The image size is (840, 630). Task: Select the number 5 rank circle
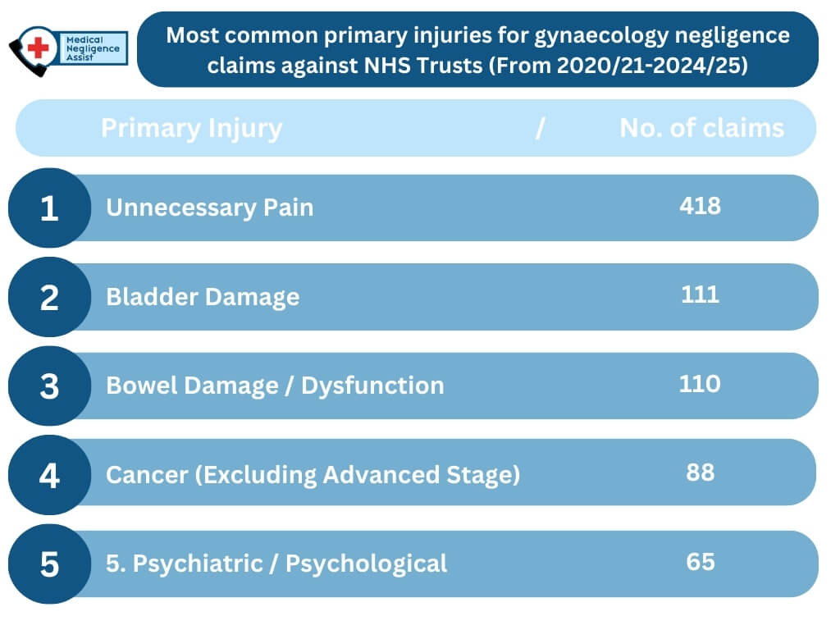[x=49, y=564]
